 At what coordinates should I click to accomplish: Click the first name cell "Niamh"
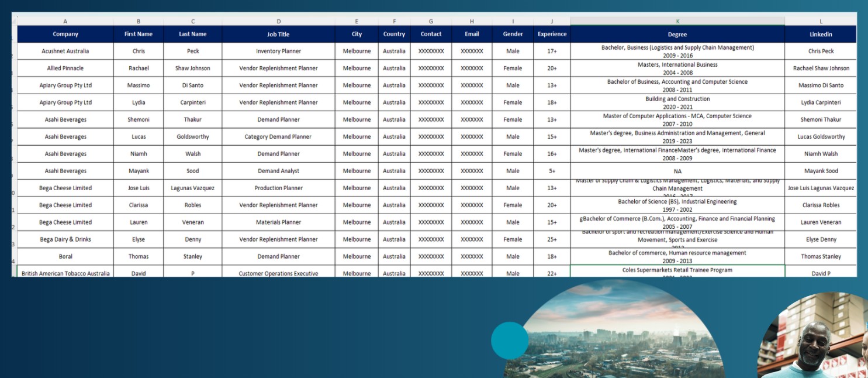pos(139,154)
